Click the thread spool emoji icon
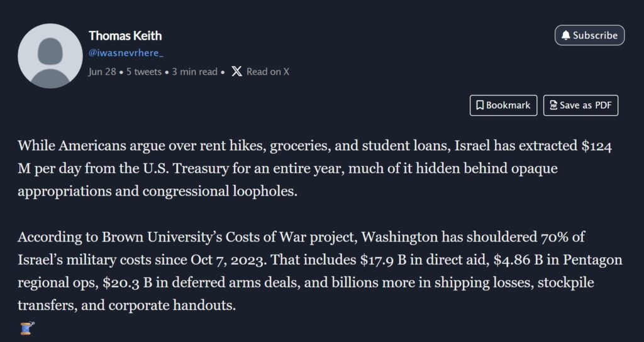This screenshot has width=644, height=342. pyautogui.click(x=27, y=328)
